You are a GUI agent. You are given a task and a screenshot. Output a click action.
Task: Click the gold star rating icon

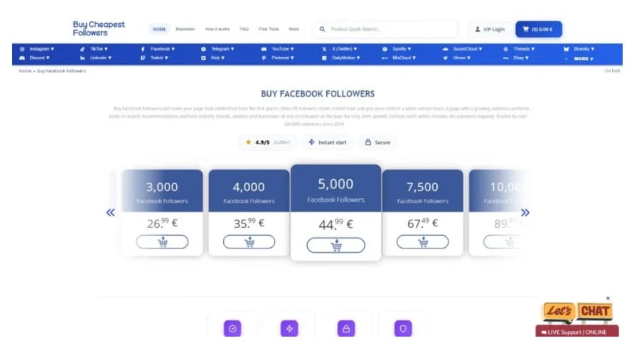click(x=248, y=143)
